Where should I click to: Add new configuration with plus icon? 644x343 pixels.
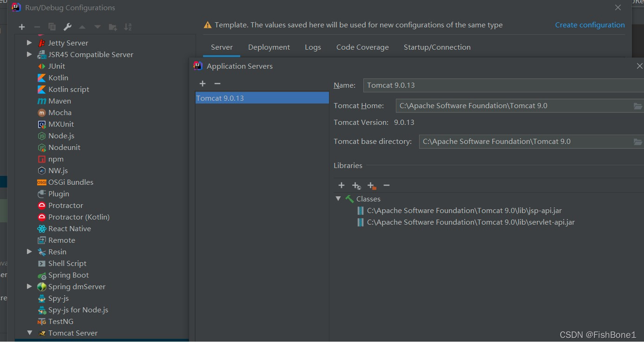[22, 27]
